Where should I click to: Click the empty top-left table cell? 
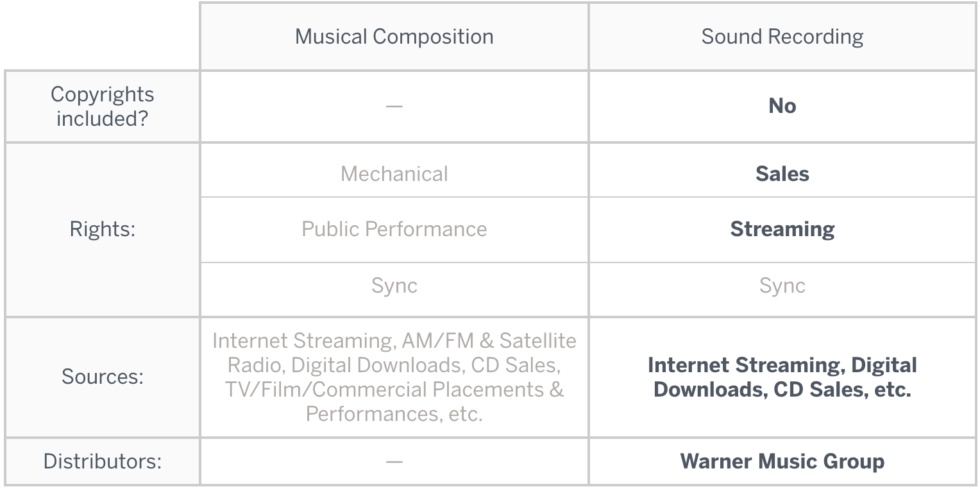click(103, 37)
